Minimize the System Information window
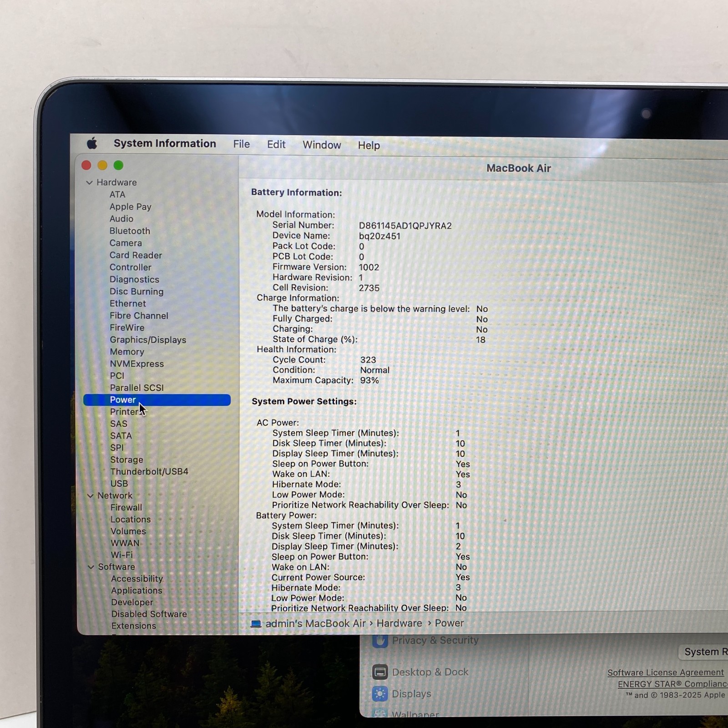 click(x=102, y=165)
